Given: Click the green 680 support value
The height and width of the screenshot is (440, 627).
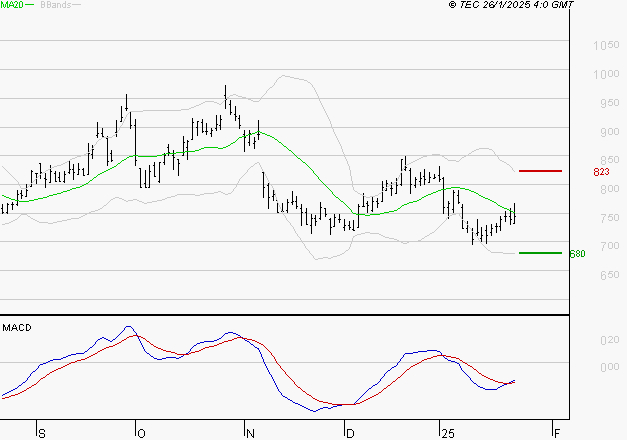Looking at the screenshot, I should pyautogui.click(x=577, y=254).
